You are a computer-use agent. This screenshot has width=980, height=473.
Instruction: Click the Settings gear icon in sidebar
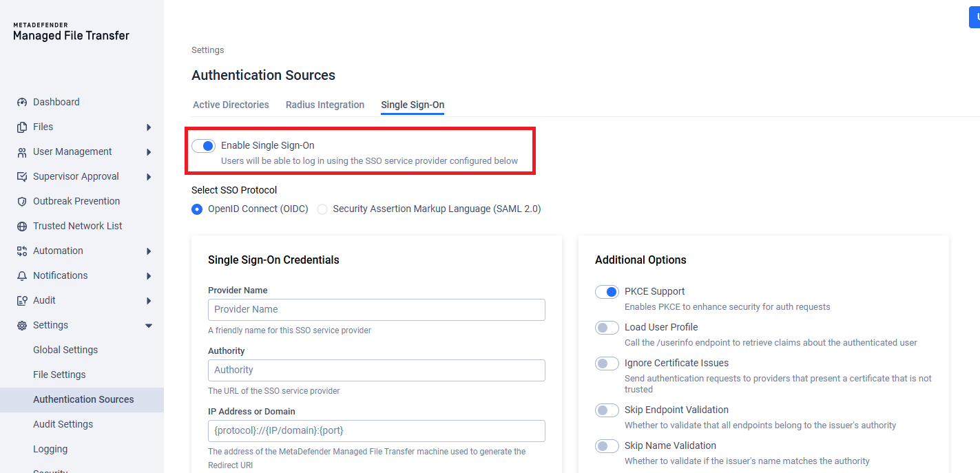21,325
